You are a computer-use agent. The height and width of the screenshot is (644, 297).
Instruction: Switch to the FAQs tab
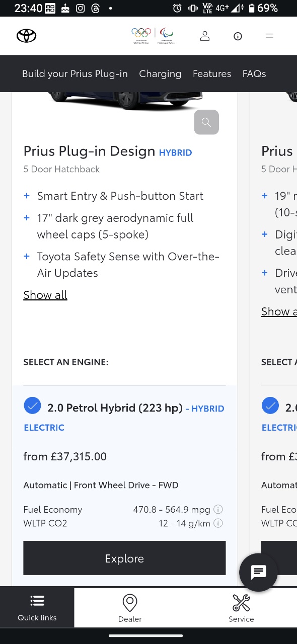click(254, 73)
